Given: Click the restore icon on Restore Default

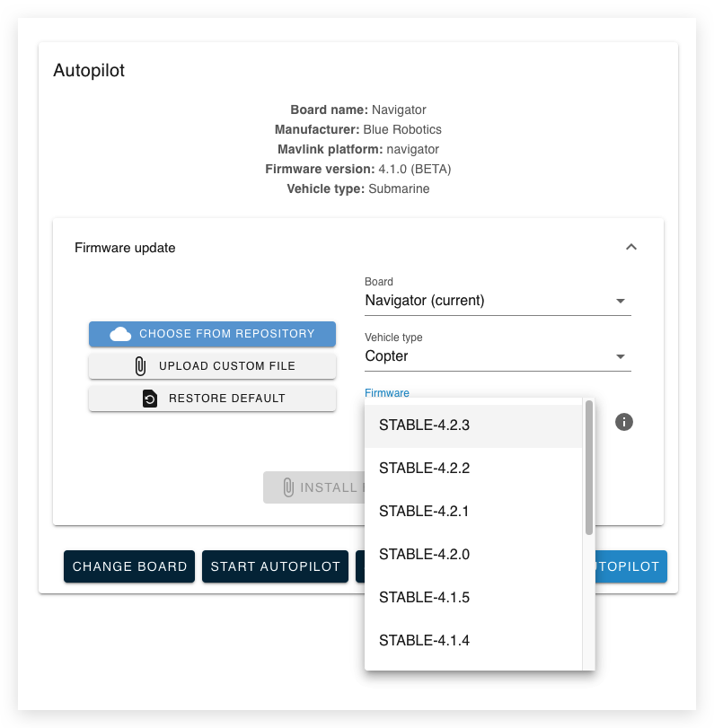Looking at the screenshot, I should click(x=150, y=398).
